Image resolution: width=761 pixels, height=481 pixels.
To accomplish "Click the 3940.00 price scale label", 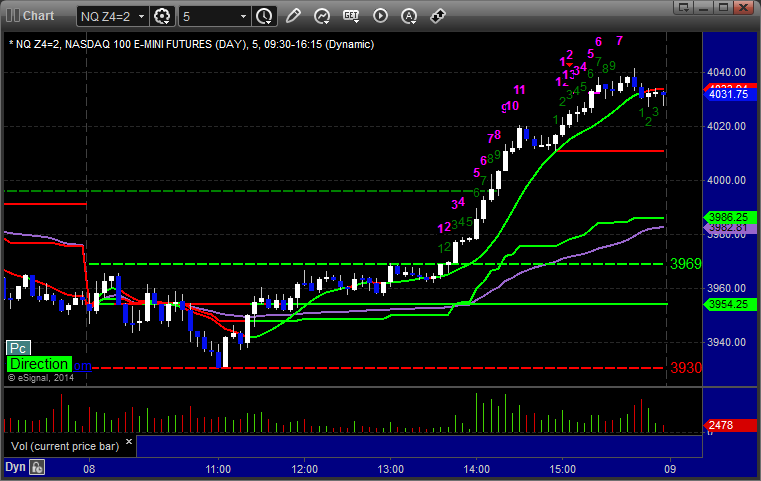I will [727, 342].
